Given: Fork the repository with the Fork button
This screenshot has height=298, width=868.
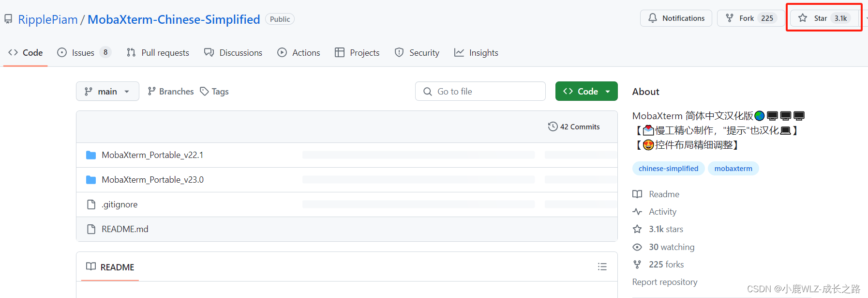Looking at the screenshot, I should click(751, 18).
